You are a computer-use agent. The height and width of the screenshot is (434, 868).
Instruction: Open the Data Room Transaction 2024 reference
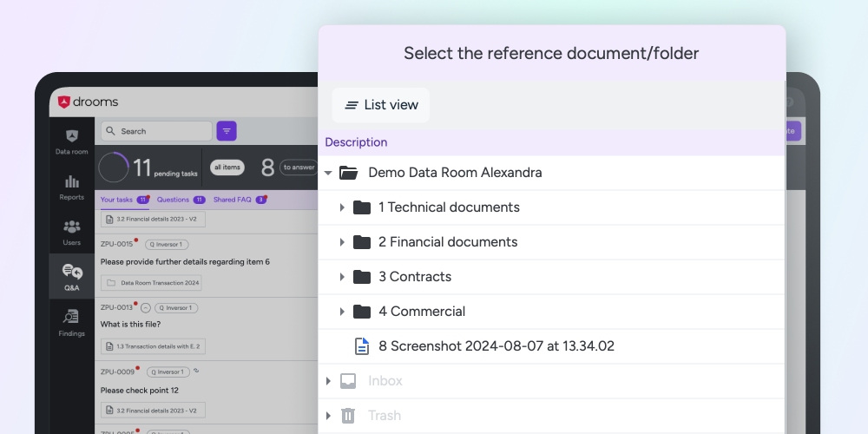[x=152, y=283]
